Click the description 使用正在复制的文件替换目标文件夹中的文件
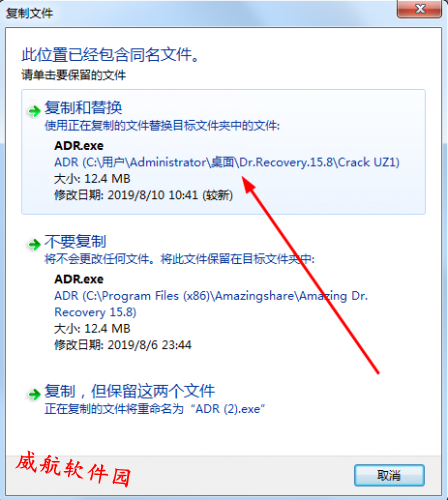Image resolution: width=448 pixels, height=500 pixels. point(162,126)
